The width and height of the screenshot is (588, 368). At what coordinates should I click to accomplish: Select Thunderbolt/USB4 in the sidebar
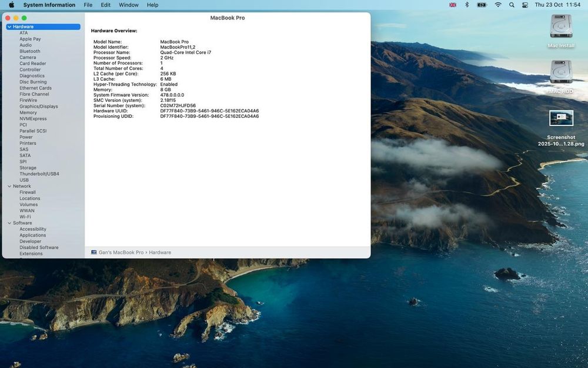(x=39, y=174)
